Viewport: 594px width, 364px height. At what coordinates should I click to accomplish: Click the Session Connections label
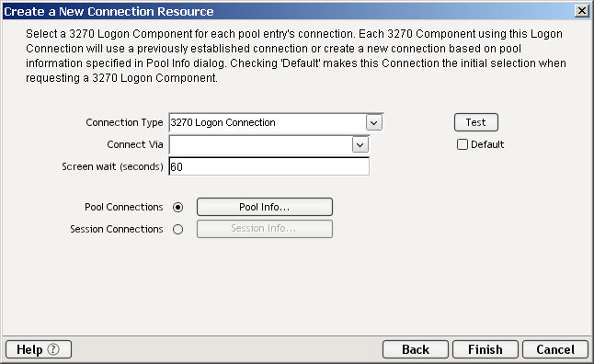[x=117, y=229]
